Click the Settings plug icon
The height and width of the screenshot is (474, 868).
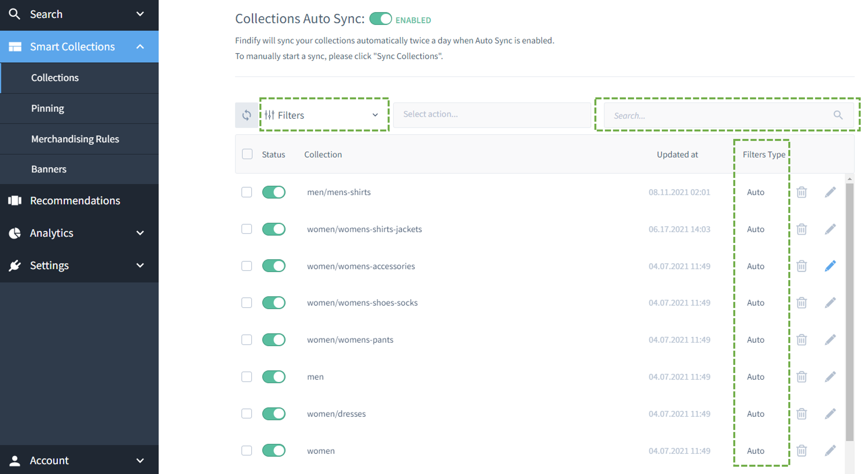pos(15,265)
